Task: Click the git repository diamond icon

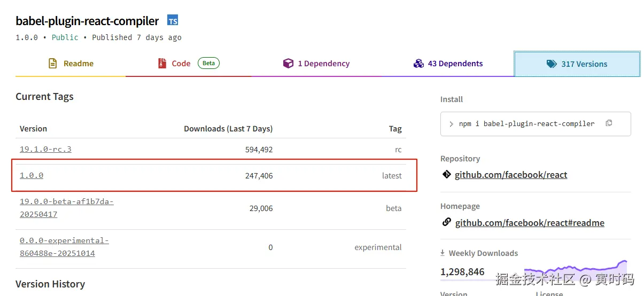Action: pyautogui.click(x=446, y=174)
